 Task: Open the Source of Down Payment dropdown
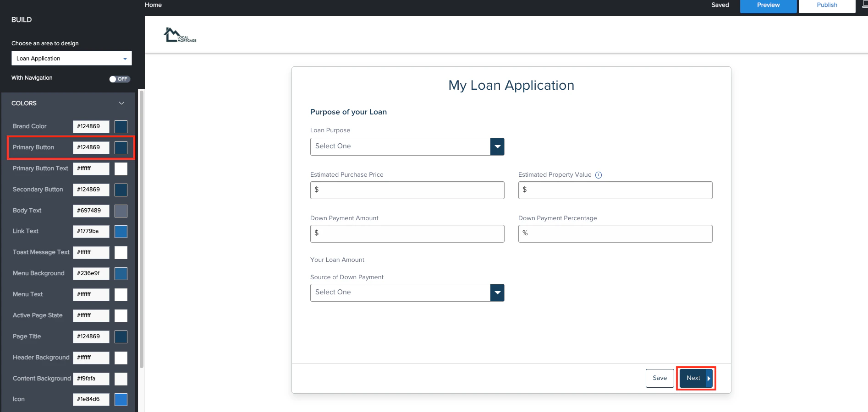pos(497,293)
